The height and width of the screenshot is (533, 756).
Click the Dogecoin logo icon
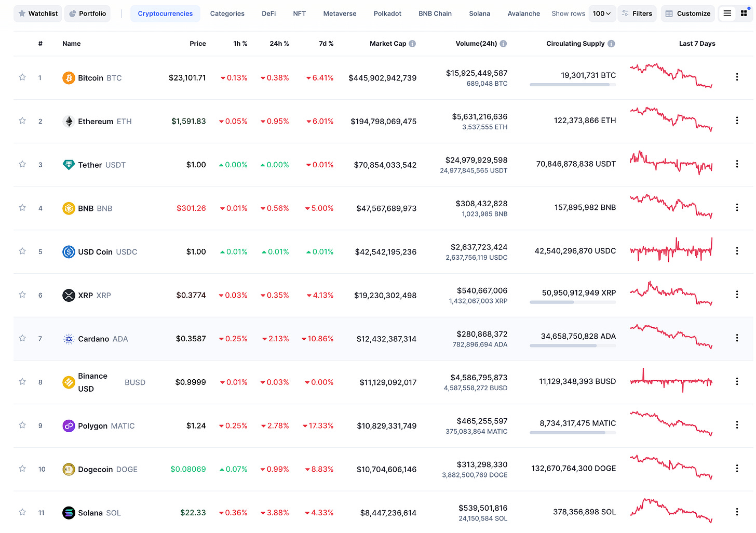pyautogui.click(x=69, y=469)
